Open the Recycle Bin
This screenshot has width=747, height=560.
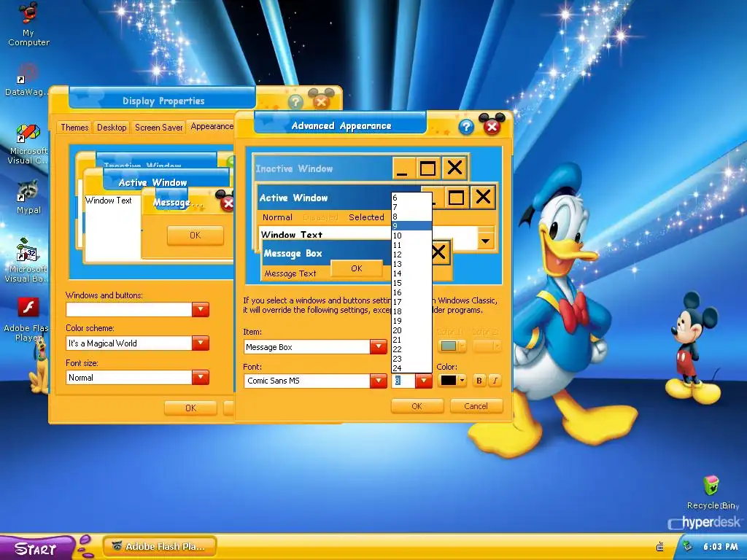click(x=711, y=492)
